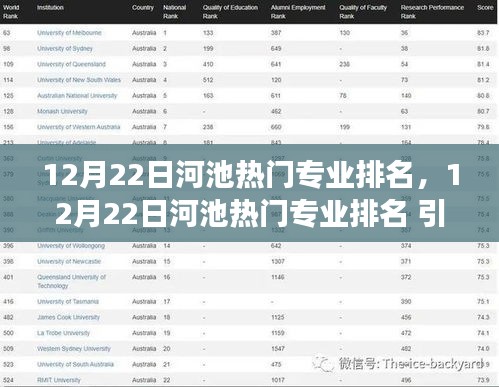The height and width of the screenshot is (387, 499).
Task: Open the University of Sydney link
Action: click(65, 48)
